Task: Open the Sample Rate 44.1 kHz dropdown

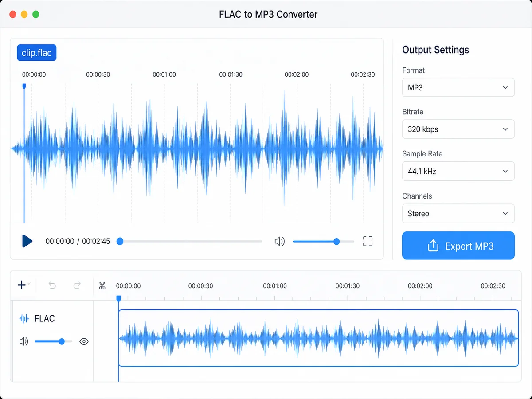Action: (x=458, y=171)
